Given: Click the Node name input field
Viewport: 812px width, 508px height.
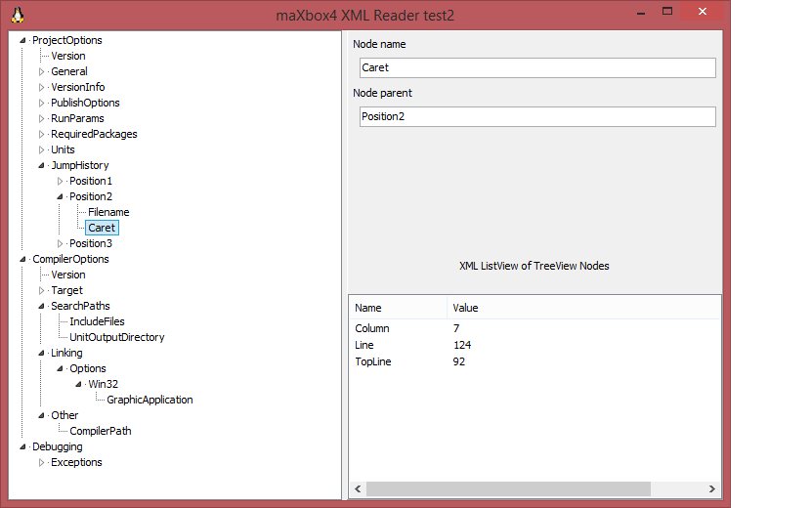Looking at the screenshot, I should [536, 67].
